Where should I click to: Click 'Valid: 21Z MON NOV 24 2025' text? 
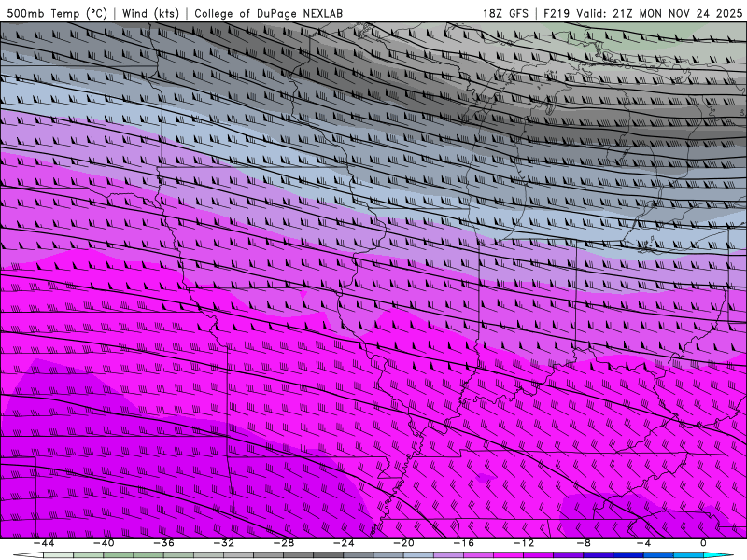tap(659, 13)
